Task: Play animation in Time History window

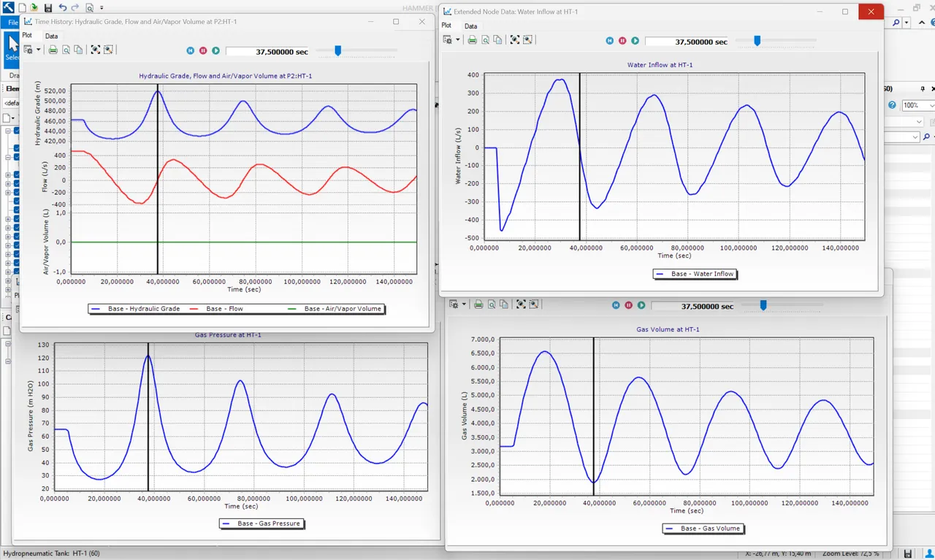Action: tap(215, 50)
